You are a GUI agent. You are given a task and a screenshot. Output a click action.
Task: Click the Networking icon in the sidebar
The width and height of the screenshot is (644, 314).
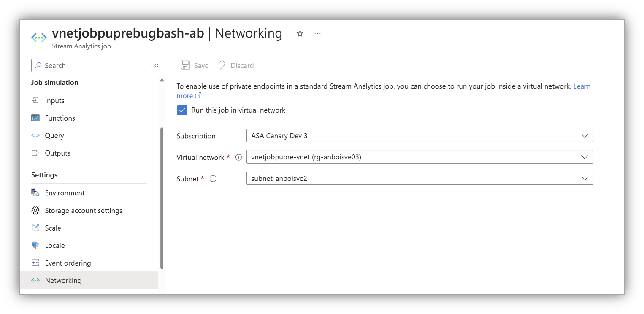point(36,280)
